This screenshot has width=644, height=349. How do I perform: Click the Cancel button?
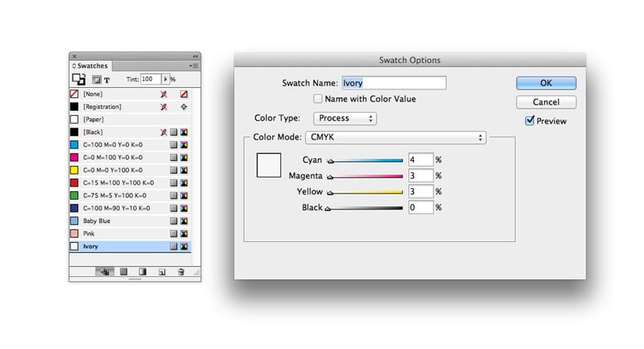click(x=546, y=102)
